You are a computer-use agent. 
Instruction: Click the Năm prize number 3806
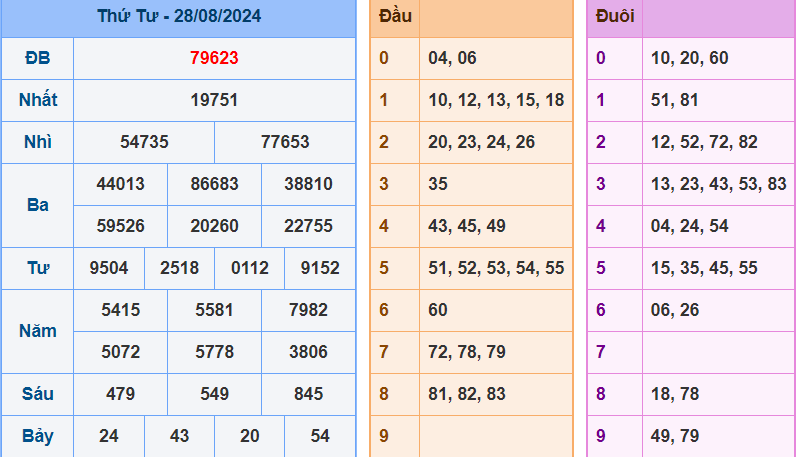(x=308, y=352)
